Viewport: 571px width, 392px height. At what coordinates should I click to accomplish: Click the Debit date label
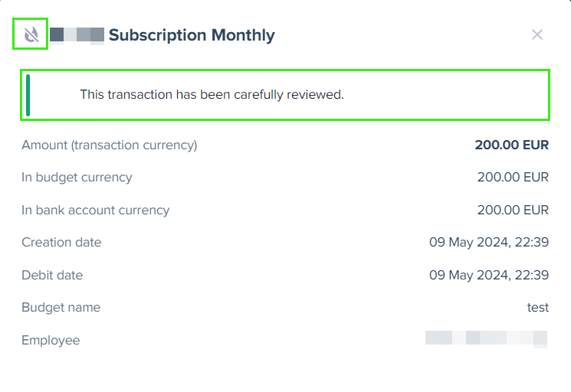tap(52, 275)
